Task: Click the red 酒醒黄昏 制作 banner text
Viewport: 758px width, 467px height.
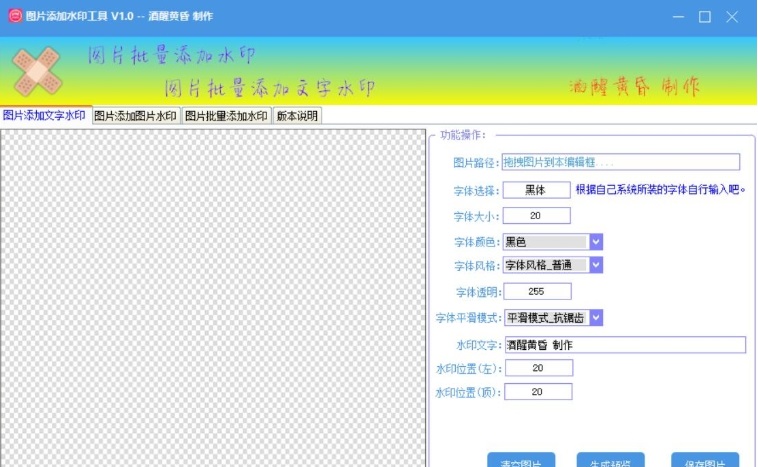Action: point(634,87)
